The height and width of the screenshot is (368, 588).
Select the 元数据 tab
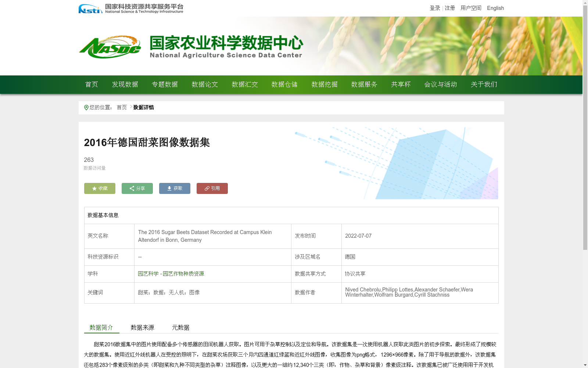[x=181, y=328]
